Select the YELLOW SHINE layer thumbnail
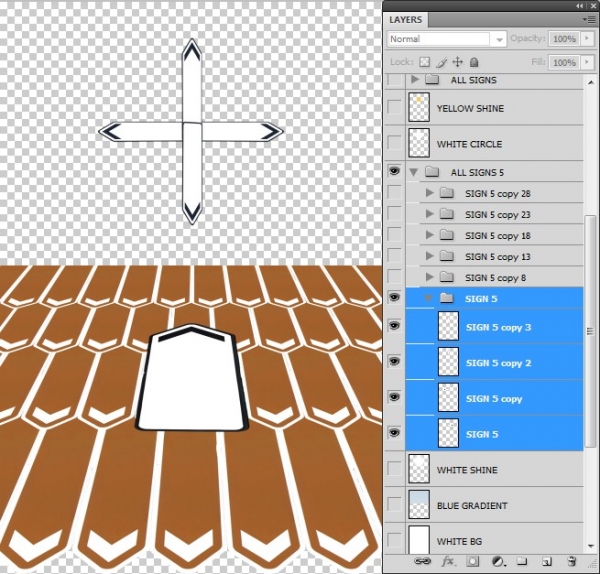Viewport: 600px width, 574px height. pos(419,107)
